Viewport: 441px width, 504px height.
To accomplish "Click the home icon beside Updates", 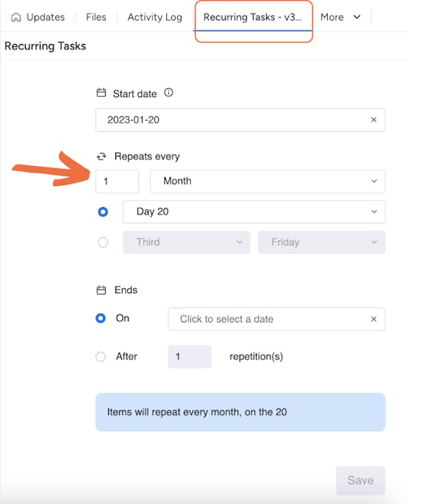I will pos(16,17).
